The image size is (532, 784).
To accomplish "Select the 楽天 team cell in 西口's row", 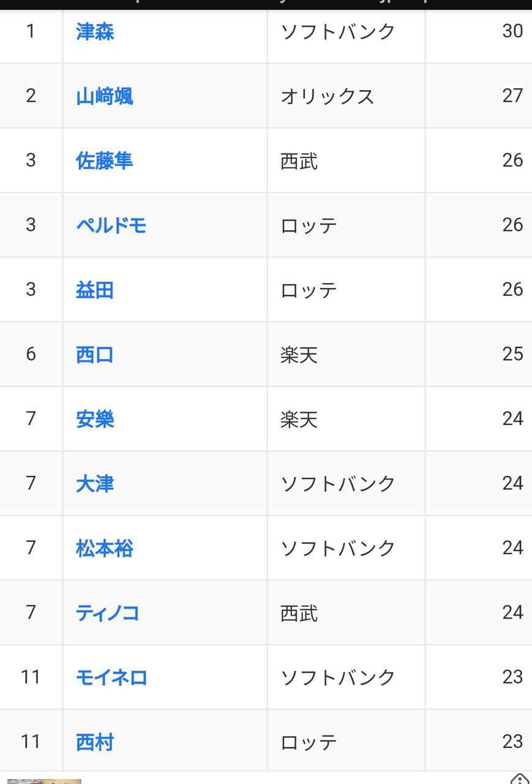I will click(x=347, y=355).
